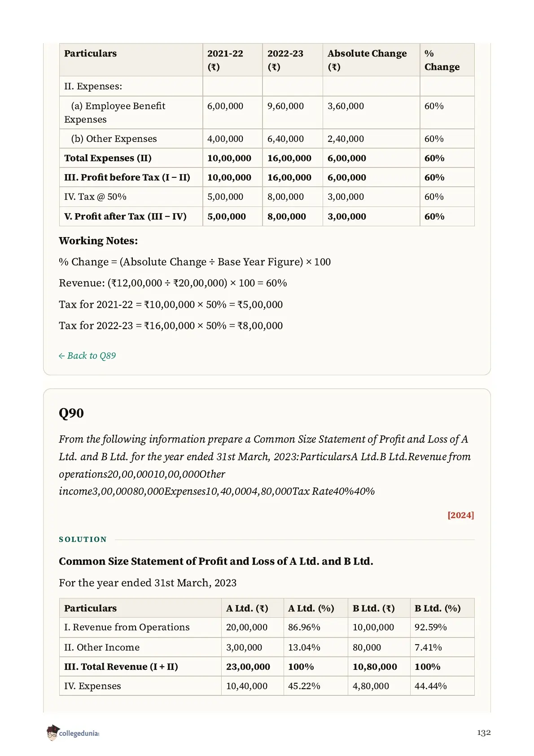Select the Working Notes heading
This screenshot has height=756, width=534.
click(x=98, y=241)
